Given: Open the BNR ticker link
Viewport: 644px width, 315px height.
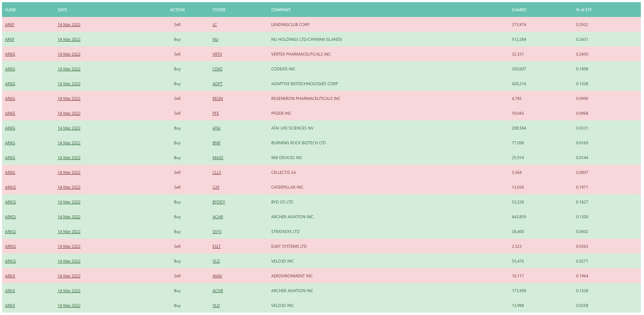Looking at the screenshot, I should (216, 143).
